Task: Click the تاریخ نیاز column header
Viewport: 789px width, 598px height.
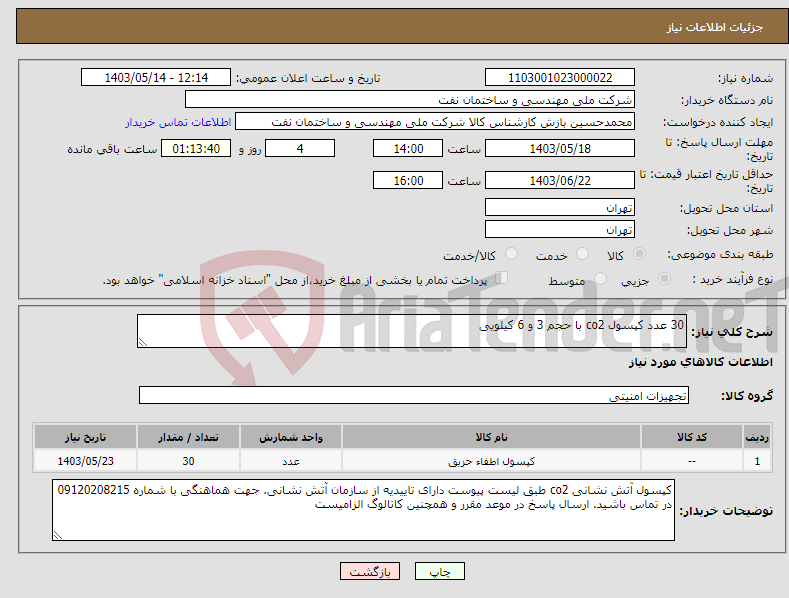Action: 86,436
